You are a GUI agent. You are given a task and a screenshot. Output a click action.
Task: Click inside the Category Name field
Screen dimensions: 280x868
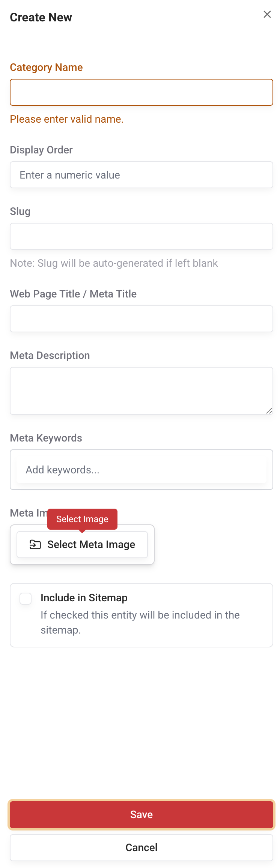141,92
